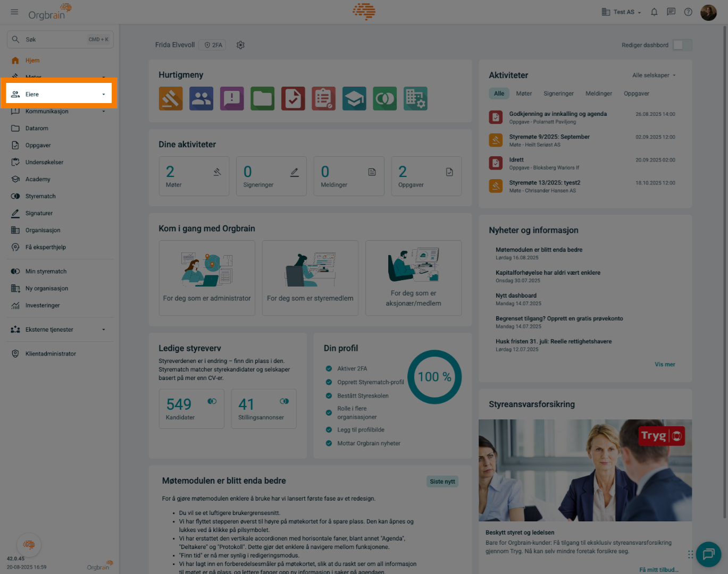Click the Søk search field
The width and height of the screenshot is (728, 574).
tap(60, 39)
